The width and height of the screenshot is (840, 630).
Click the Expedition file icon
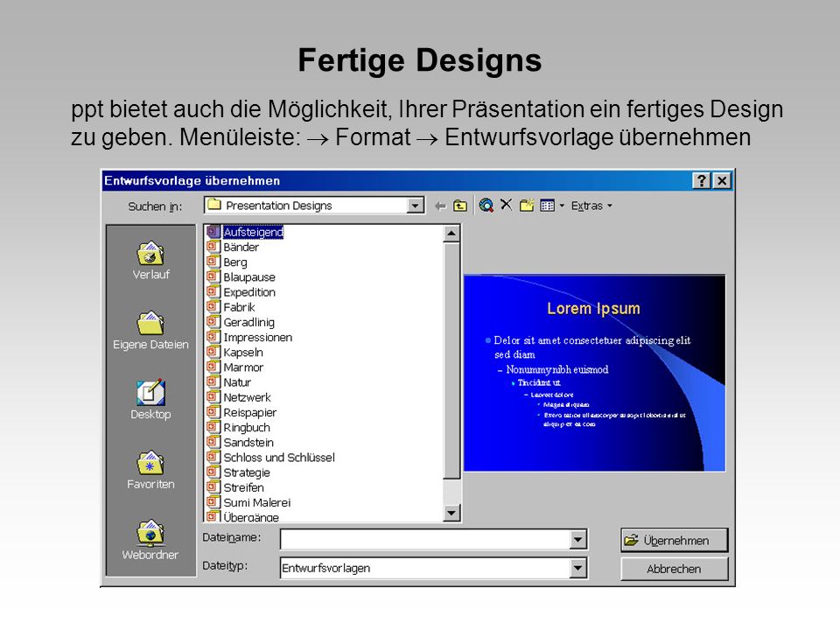click(x=213, y=291)
